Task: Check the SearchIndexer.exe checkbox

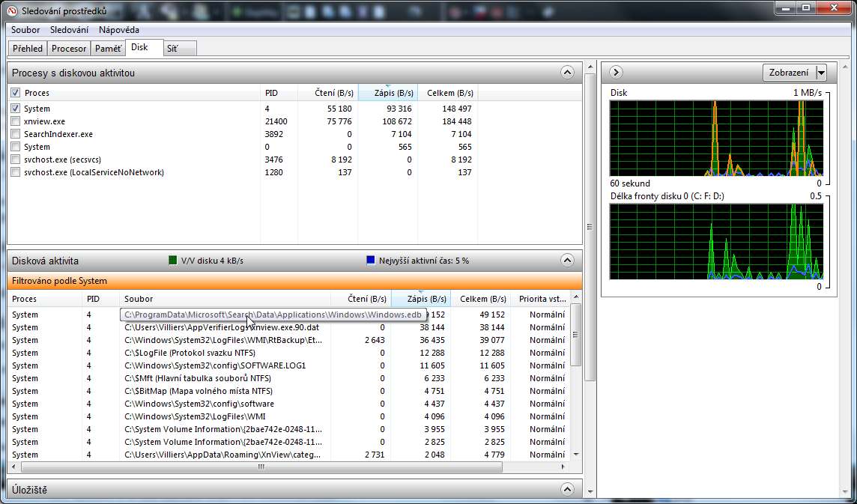Action: click(16, 134)
